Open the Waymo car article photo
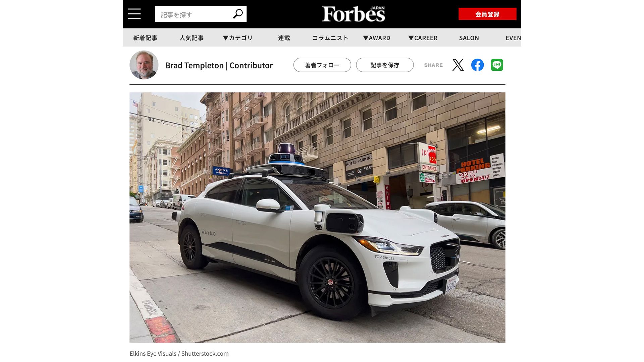 317,218
